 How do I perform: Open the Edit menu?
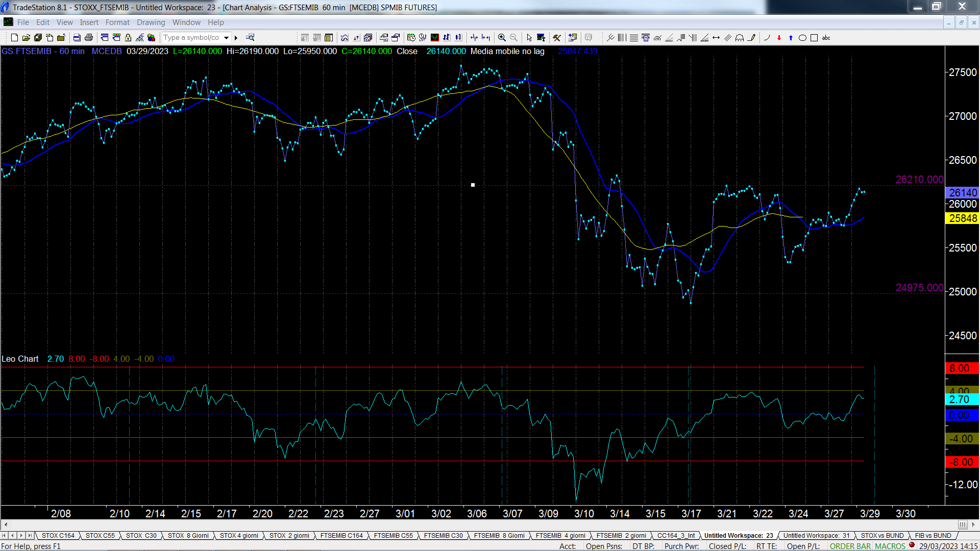point(43,22)
